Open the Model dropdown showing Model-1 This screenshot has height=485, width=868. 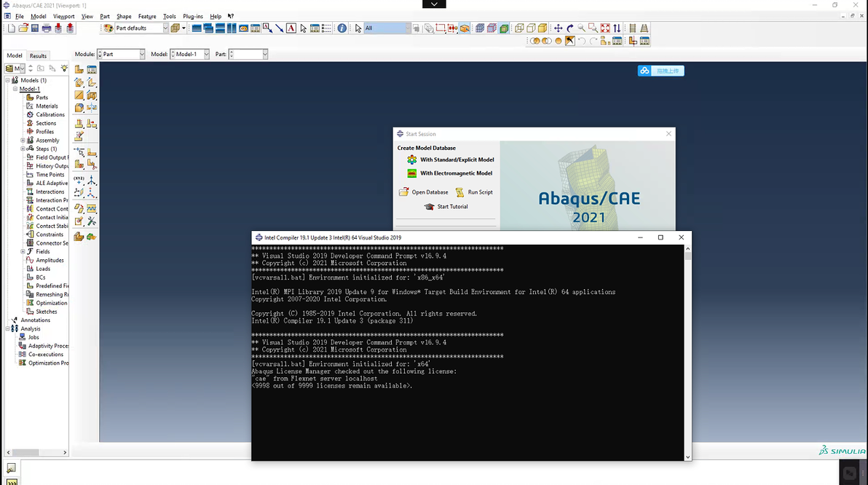point(190,55)
